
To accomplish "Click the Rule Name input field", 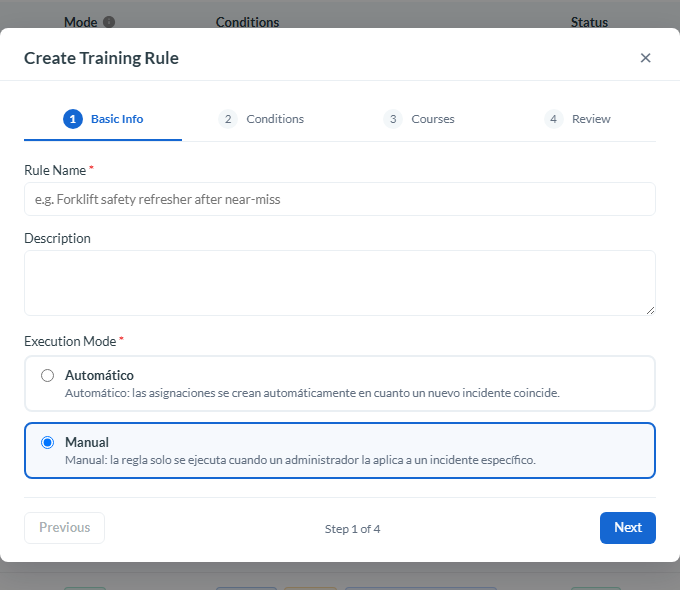I will pyautogui.click(x=340, y=199).
